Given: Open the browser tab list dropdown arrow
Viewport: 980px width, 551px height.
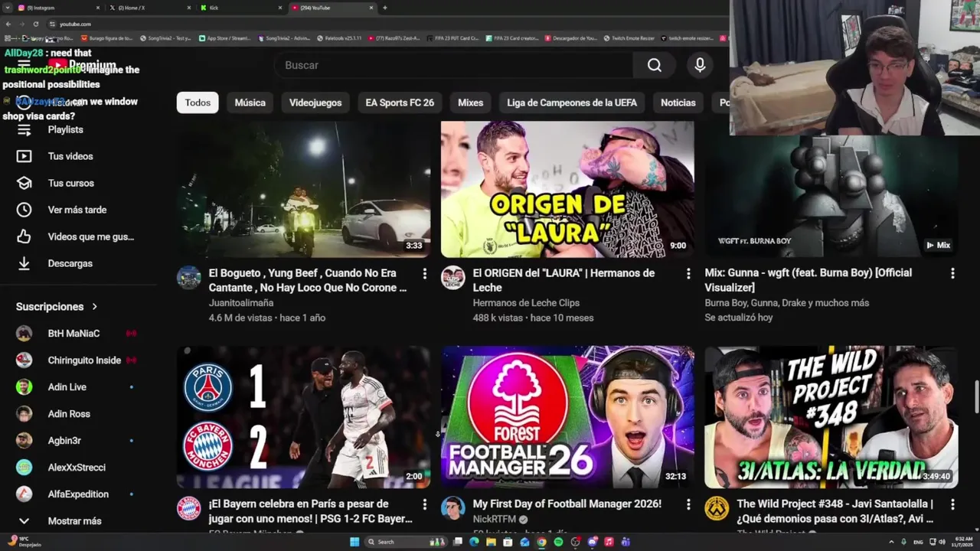Looking at the screenshot, I should [8, 8].
